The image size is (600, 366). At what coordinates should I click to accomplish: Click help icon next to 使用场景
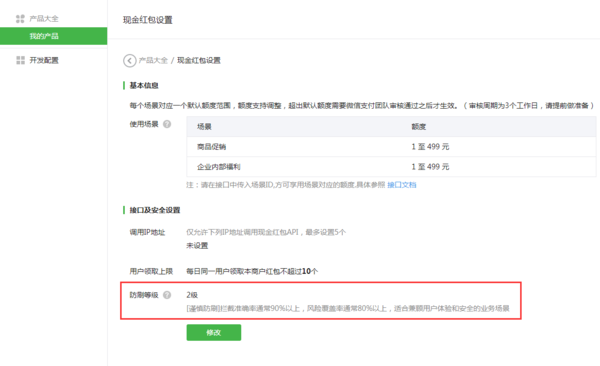click(167, 124)
